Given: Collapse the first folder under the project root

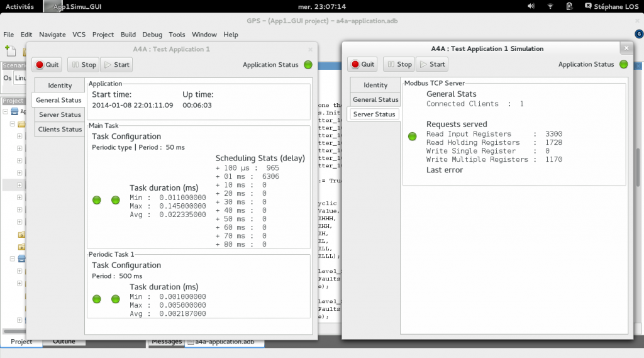Looking at the screenshot, I should [12, 124].
